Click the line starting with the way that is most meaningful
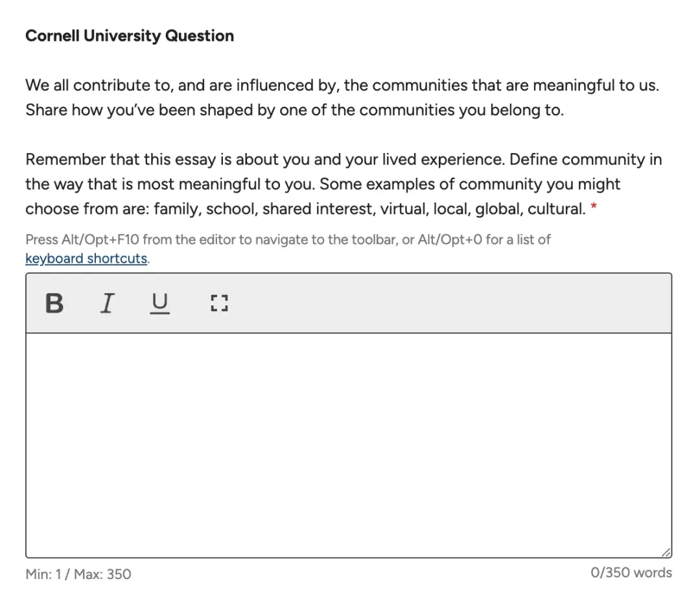700x592 pixels. (323, 184)
